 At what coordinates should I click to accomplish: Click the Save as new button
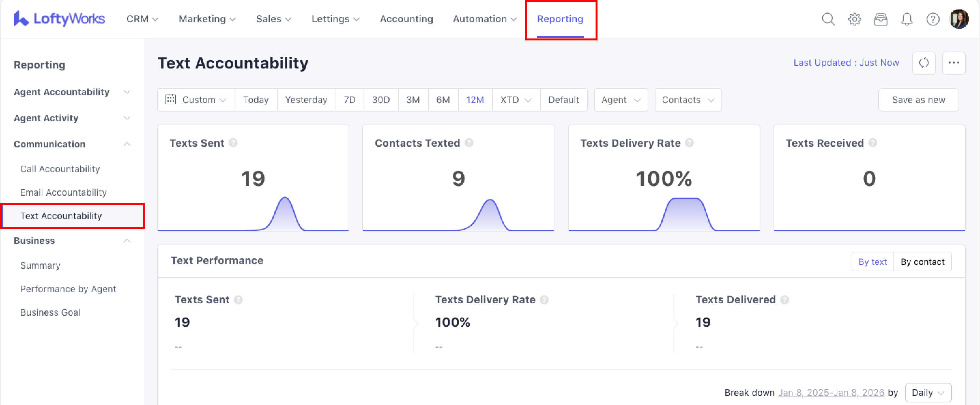(x=918, y=100)
